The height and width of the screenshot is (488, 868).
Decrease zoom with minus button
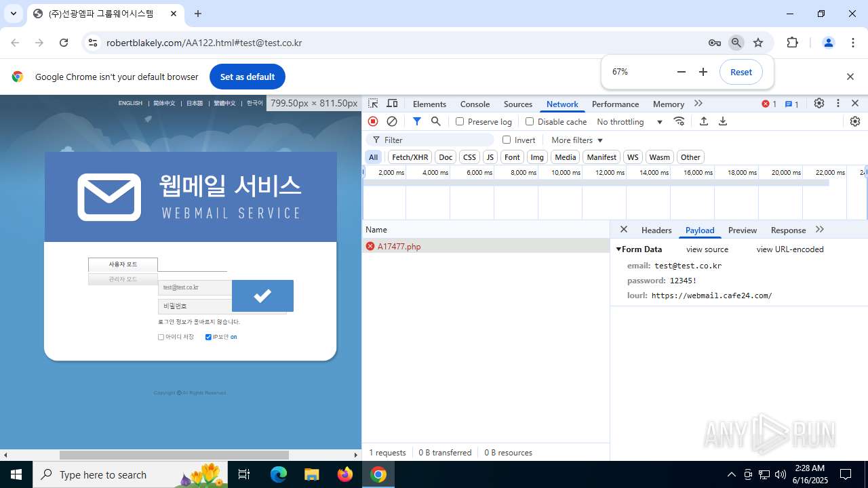682,72
